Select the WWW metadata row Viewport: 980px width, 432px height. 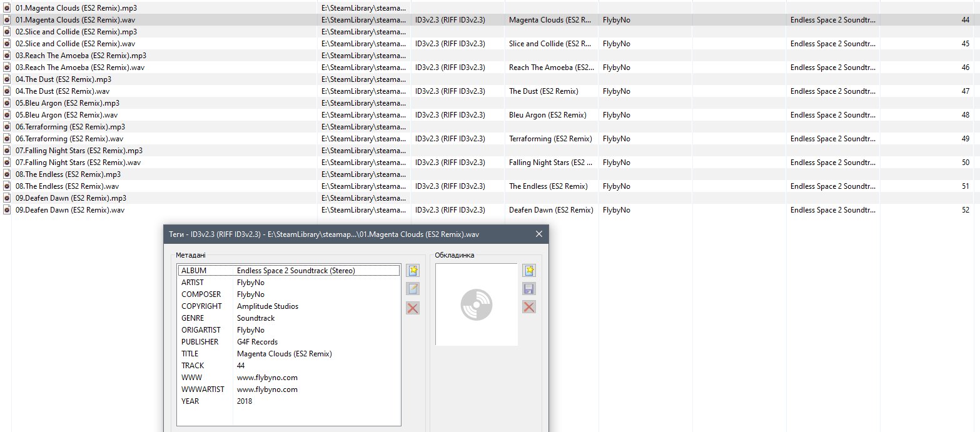point(289,378)
